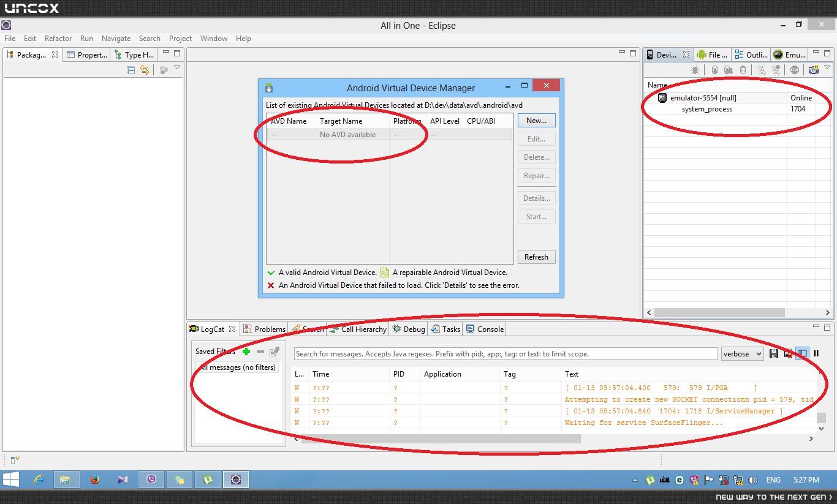
Task: Open Internet Explorer from taskbar
Action: click(39, 480)
